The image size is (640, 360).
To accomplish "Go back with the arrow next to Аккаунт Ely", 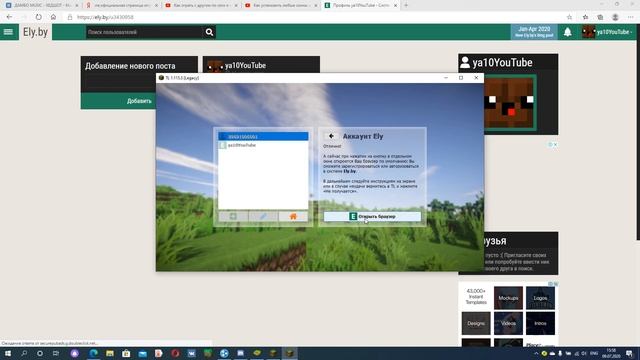I will pyautogui.click(x=331, y=136).
